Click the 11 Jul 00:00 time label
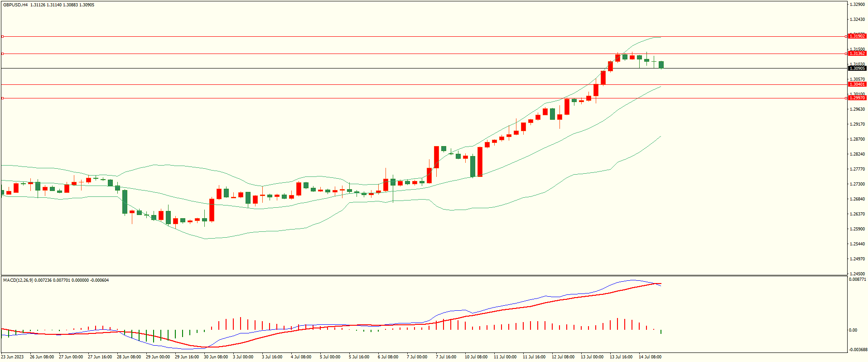This screenshot has height=362, width=868. click(x=505, y=357)
